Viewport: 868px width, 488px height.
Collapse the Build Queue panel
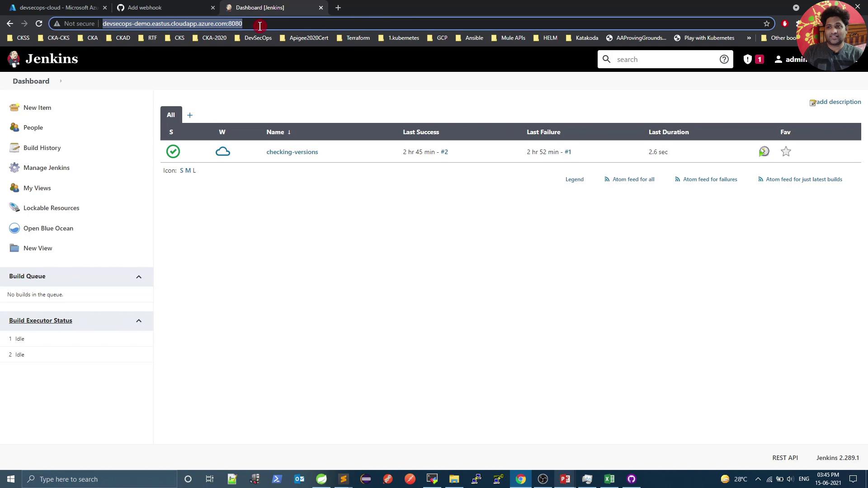(139, 277)
